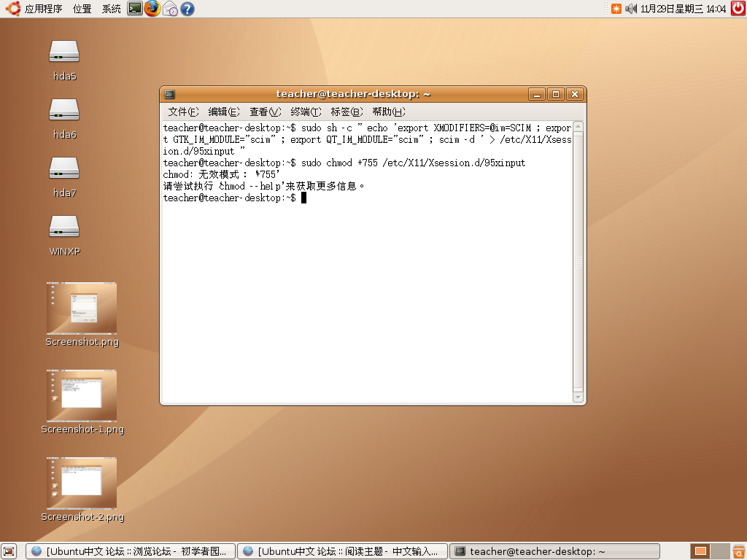Click terminal scrollbar down arrow
This screenshot has width=747, height=560.
pyautogui.click(x=578, y=397)
